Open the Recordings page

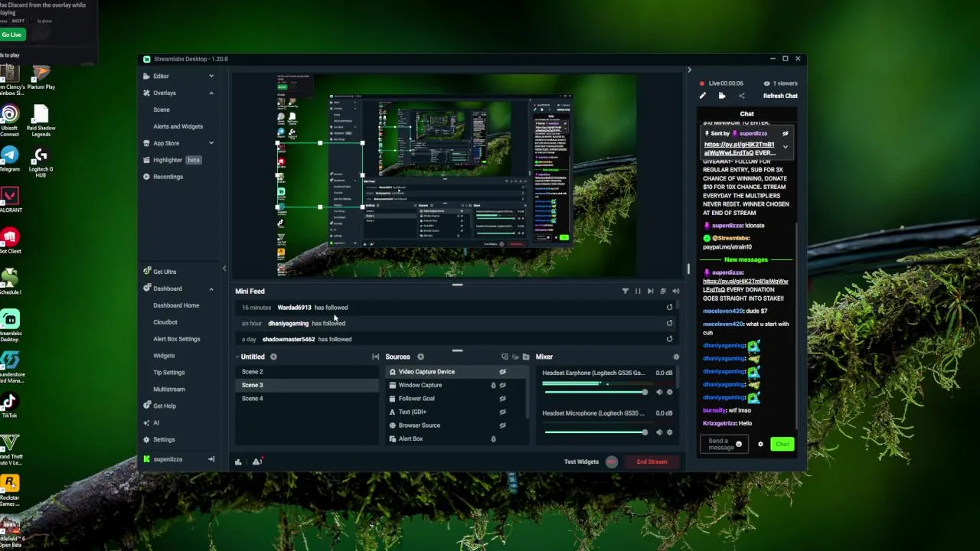click(168, 177)
